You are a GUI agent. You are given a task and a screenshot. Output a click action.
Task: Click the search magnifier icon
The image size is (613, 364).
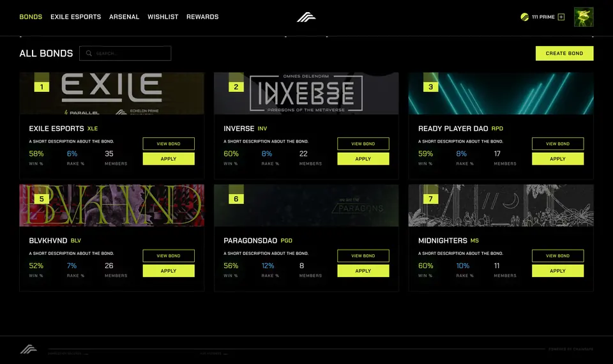coord(89,53)
